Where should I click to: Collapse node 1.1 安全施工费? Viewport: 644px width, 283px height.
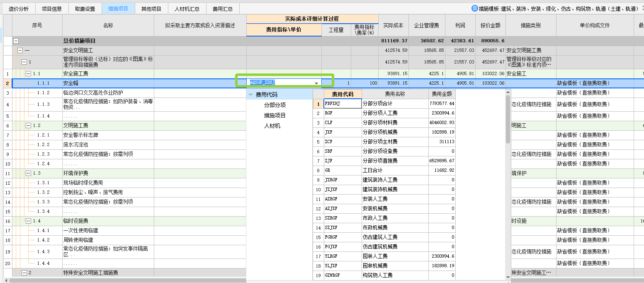pyautogui.click(x=28, y=73)
